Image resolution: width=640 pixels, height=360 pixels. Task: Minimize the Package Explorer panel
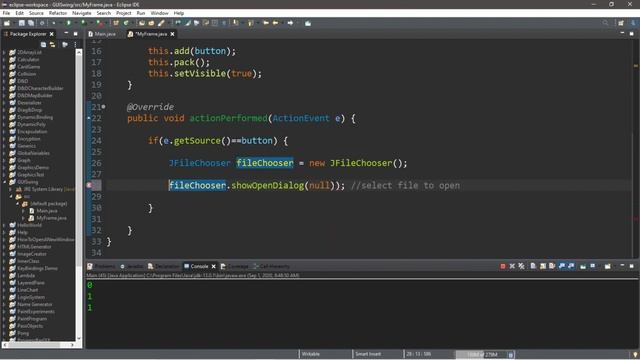click(x=66, y=33)
